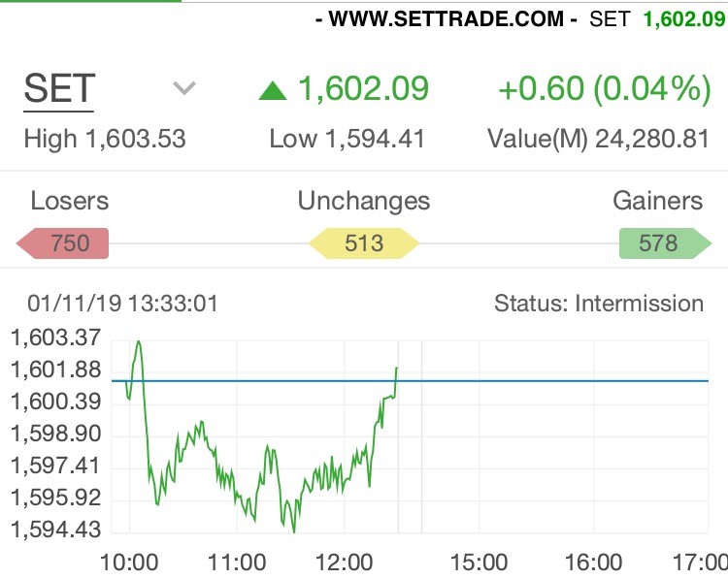Image resolution: width=728 pixels, height=579 pixels.
Task: Click the 10:00 label on the time axis
Action: click(129, 563)
